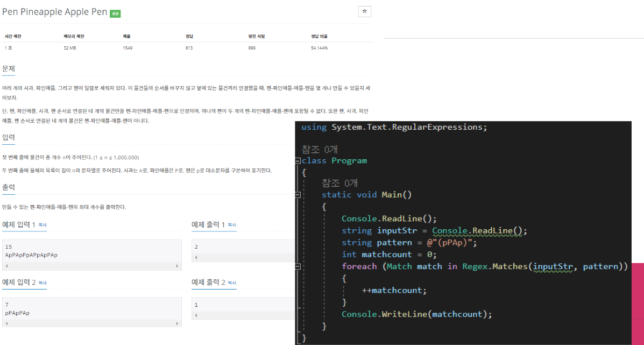This screenshot has width=644, height=345.
Task: Collapse the foreach loop code block
Action: click(298, 266)
